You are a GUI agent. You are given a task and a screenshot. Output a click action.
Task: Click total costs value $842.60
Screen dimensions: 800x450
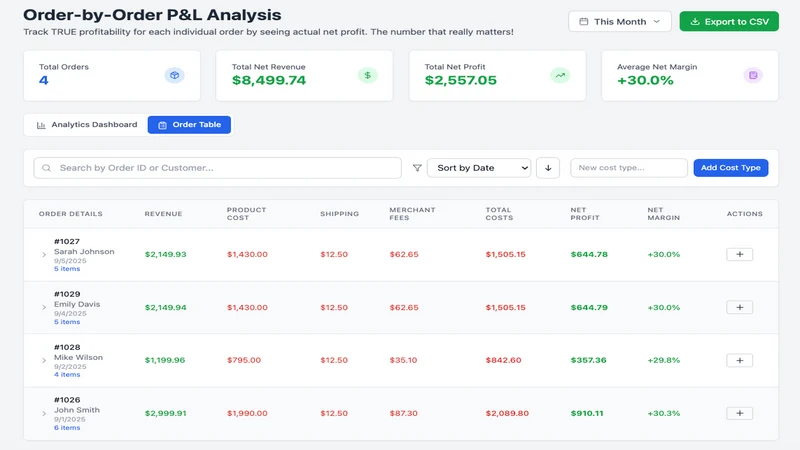pyautogui.click(x=503, y=360)
